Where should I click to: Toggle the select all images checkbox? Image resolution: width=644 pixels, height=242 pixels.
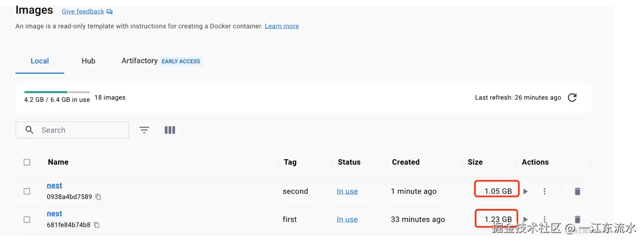coord(27,162)
